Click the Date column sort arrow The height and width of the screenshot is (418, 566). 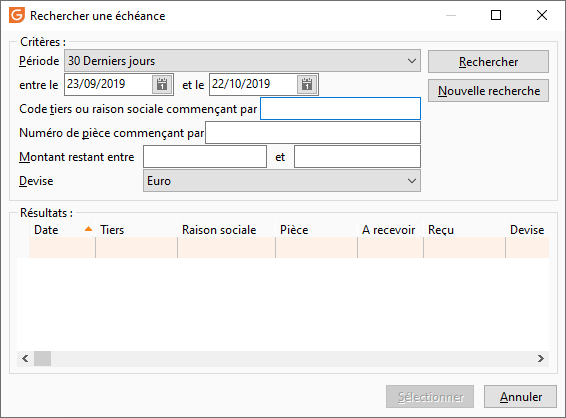88,229
